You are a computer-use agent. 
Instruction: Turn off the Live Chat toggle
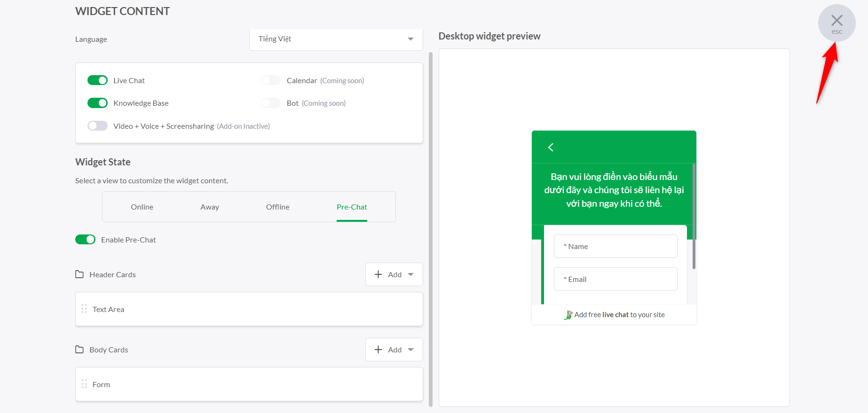tap(97, 80)
